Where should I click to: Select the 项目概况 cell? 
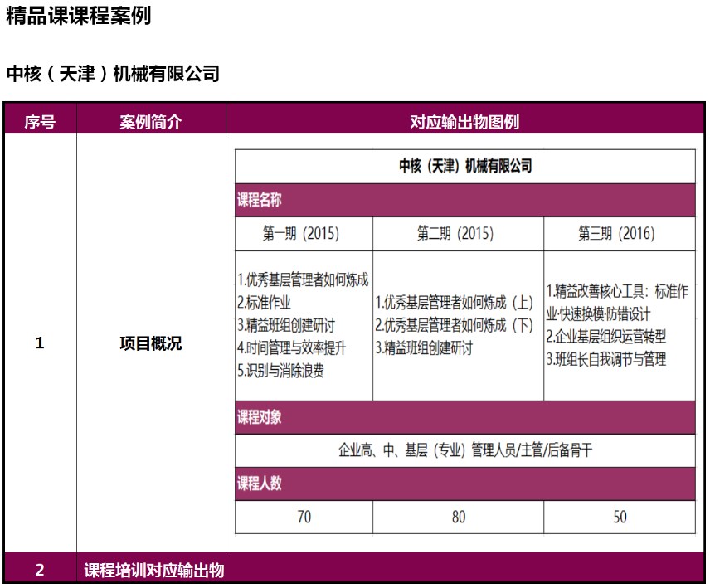(x=148, y=343)
